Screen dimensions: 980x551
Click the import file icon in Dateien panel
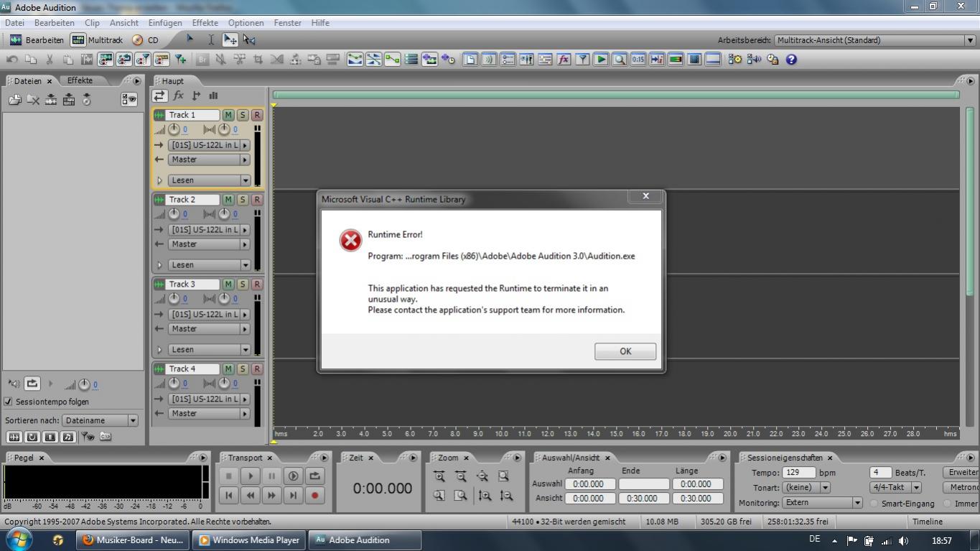[15, 100]
